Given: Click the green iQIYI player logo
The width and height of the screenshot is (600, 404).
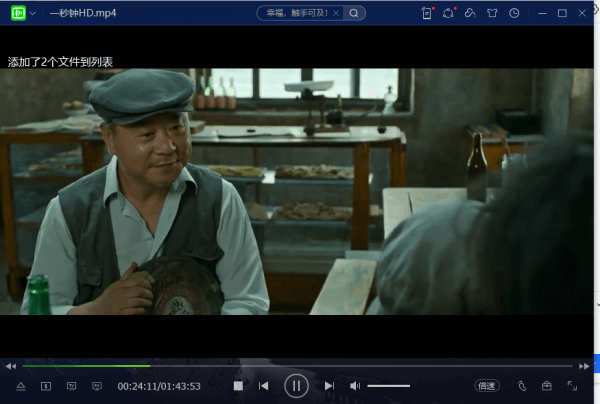Looking at the screenshot, I should [18, 13].
